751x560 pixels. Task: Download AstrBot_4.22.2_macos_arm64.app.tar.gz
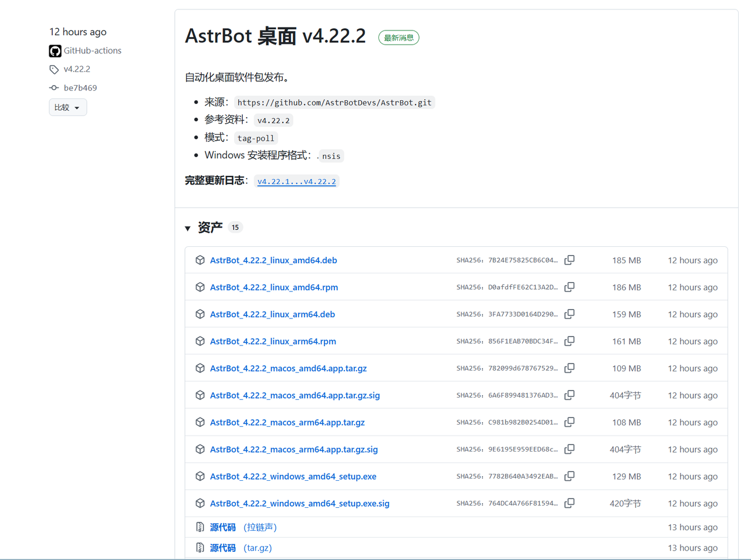tap(287, 422)
